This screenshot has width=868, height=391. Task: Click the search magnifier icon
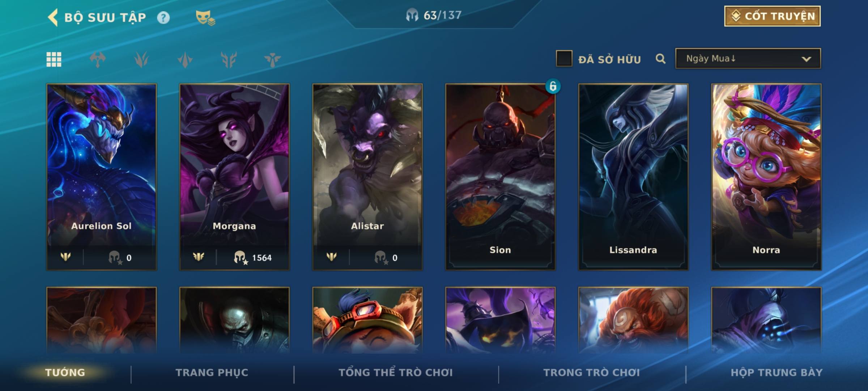660,59
